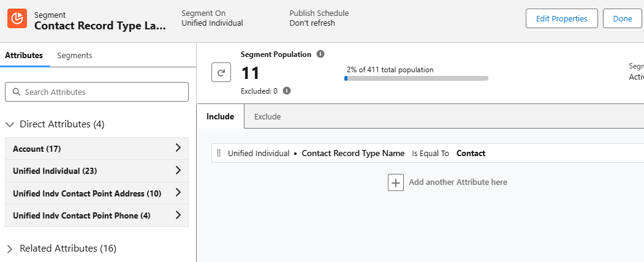Switch to the Exclude tab
The width and height of the screenshot is (644, 262).
coord(267,116)
